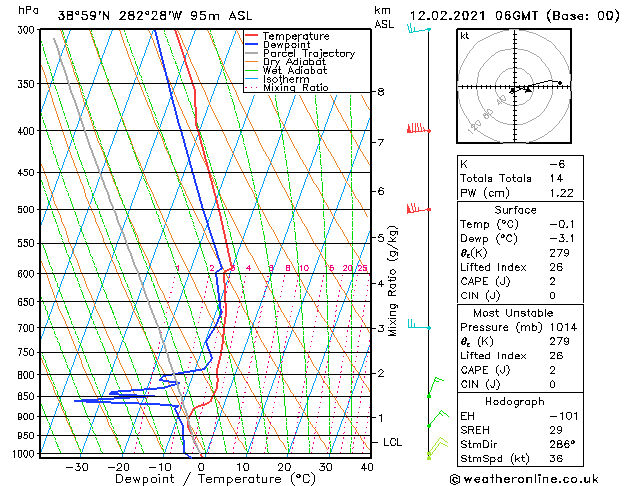Click the 8 km altitude tick label

pos(381,92)
